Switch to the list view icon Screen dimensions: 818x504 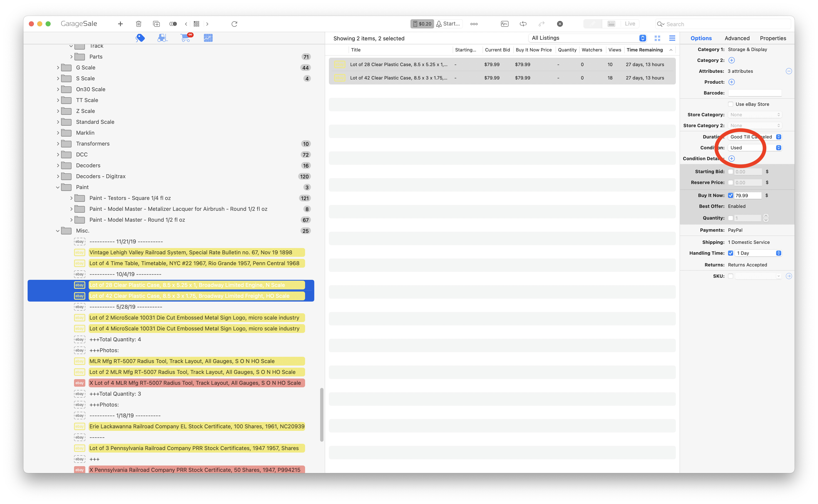[672, 38]
